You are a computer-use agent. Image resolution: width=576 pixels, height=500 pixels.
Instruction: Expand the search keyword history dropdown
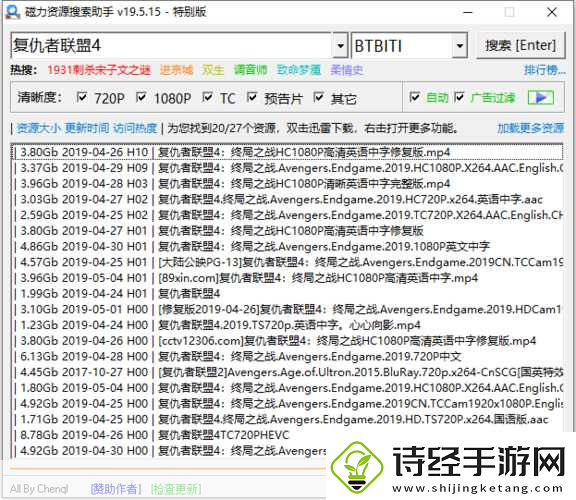click(341, 46)
